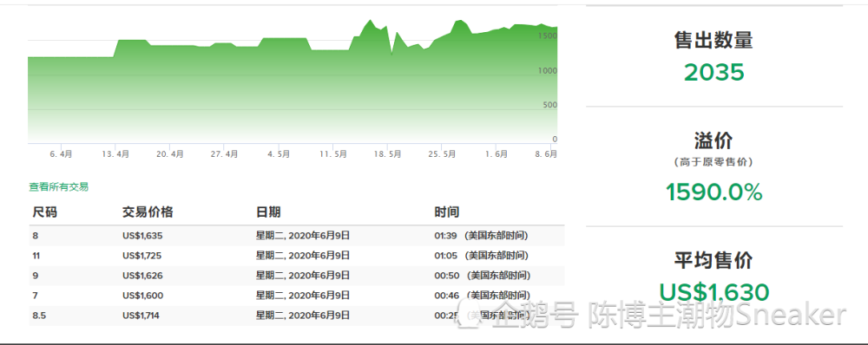Select the US$1,600 size 7 row
The image size is (868, 345).
click(x=297, y=296)
